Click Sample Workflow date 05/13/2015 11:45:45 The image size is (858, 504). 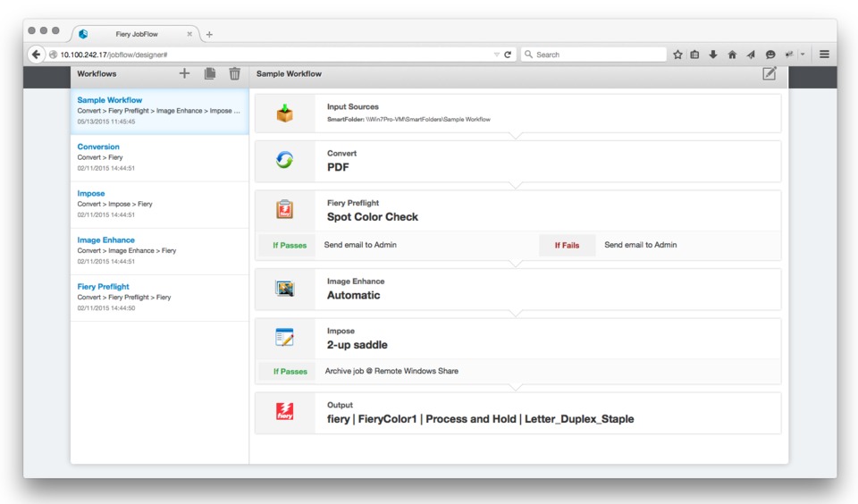pyautogui.click(x=106, y=122)
